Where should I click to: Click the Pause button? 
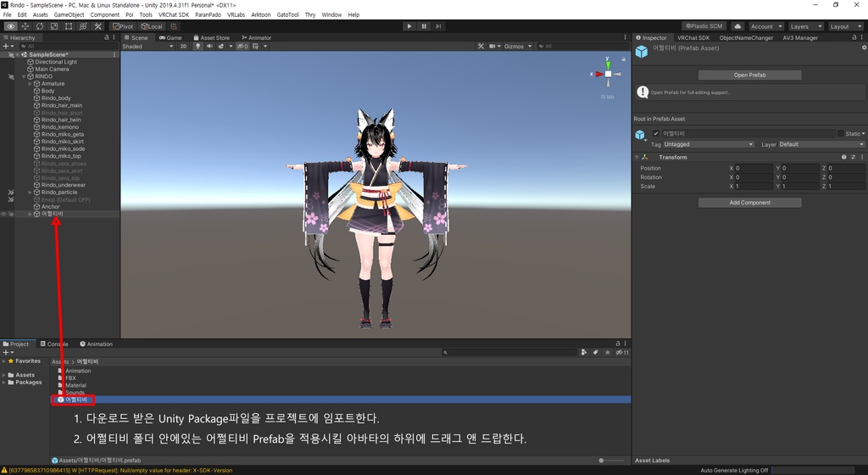tap(424, 26)
